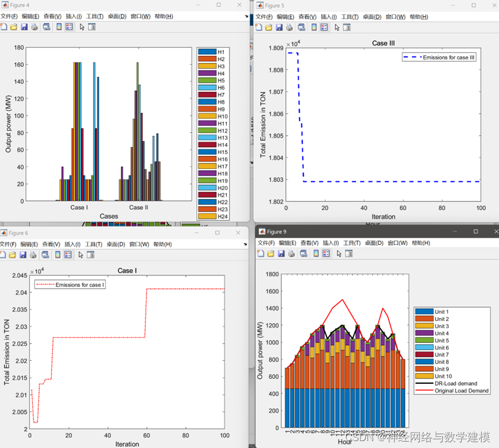The width and height of the screenshot is (499, 448).
Task: Click 'Original Load Demand' legend entry
Action: pos(462,391)
